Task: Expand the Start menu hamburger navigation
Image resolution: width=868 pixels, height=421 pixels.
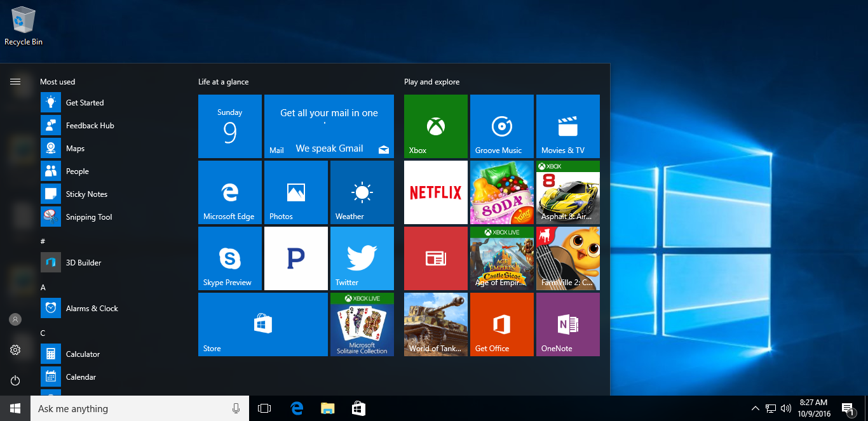Action: point(15,81)
